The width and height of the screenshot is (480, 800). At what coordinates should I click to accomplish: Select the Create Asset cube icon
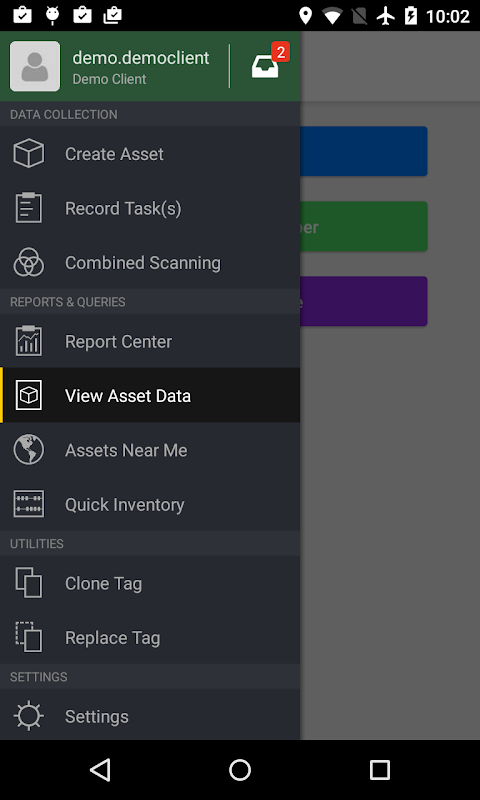(x=29, y=153)
